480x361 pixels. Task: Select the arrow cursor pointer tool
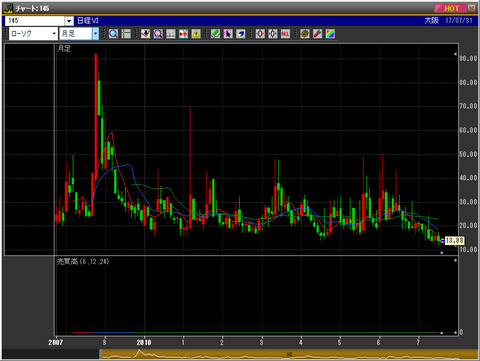tap(228, 34)
